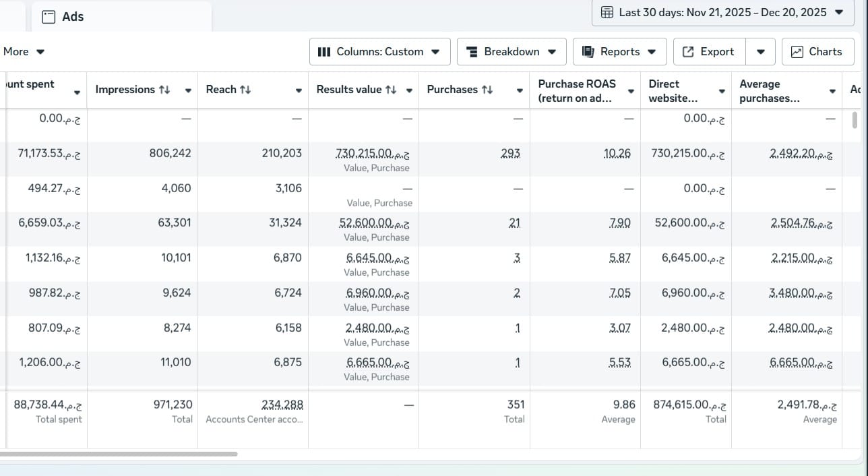Click the Charts line graph icon
868x476 pixels.
point(797,52)
